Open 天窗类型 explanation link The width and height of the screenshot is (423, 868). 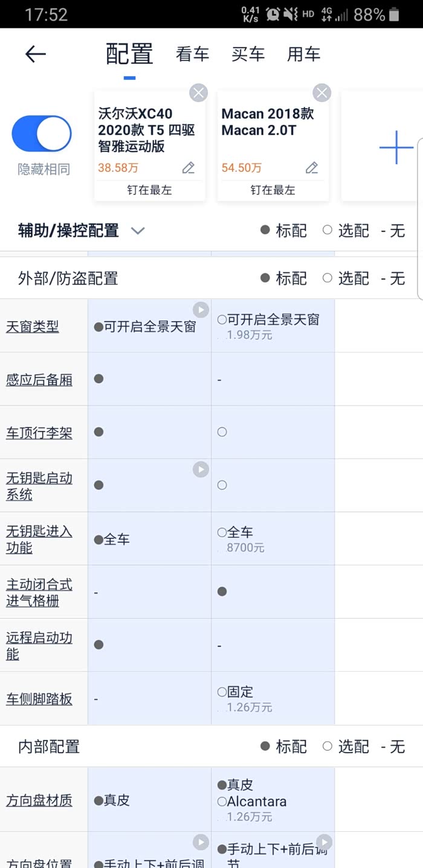coord(33,327)
